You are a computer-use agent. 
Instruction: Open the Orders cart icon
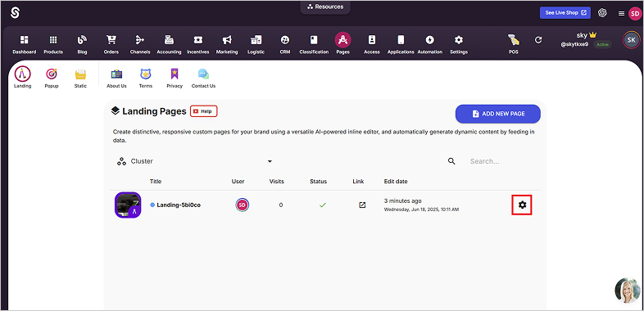coord(111,40)
